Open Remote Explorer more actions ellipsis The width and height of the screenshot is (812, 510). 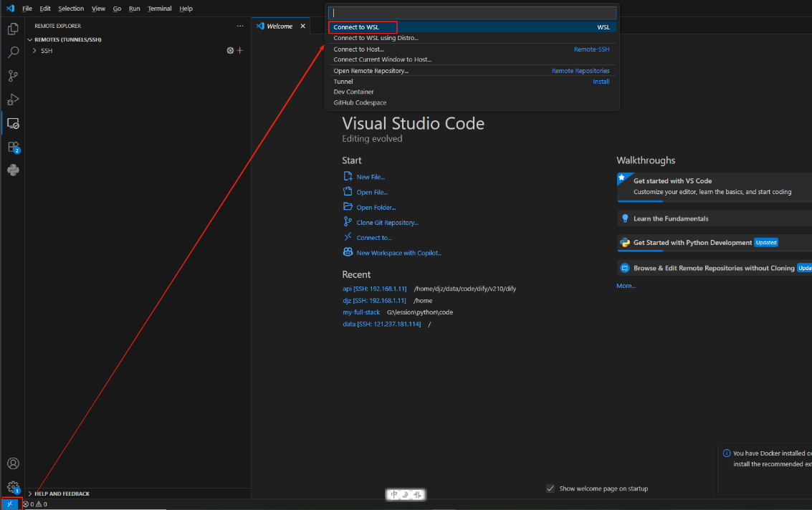[240, 26]
